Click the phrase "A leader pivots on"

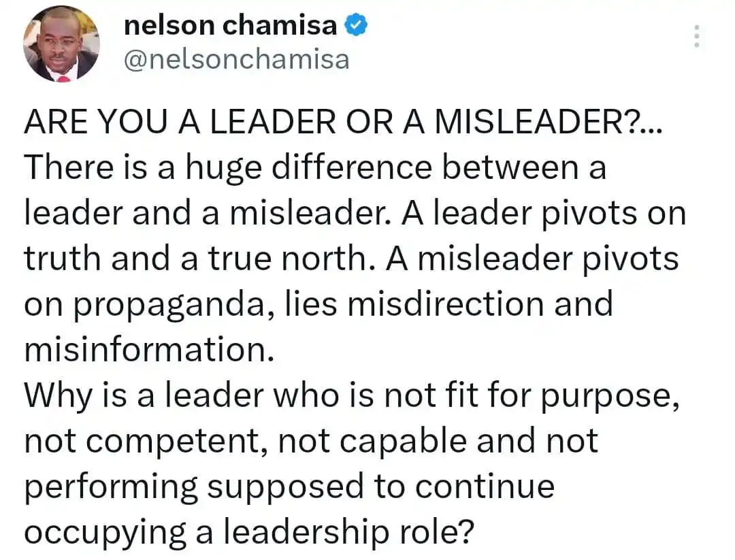point(544,214)
